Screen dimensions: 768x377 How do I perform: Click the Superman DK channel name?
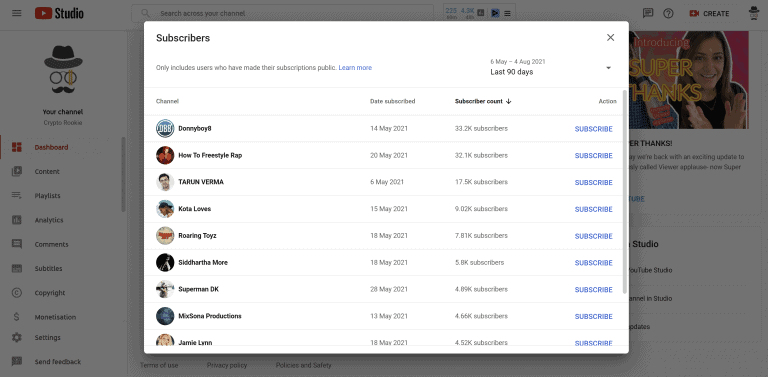coord(198,289)
